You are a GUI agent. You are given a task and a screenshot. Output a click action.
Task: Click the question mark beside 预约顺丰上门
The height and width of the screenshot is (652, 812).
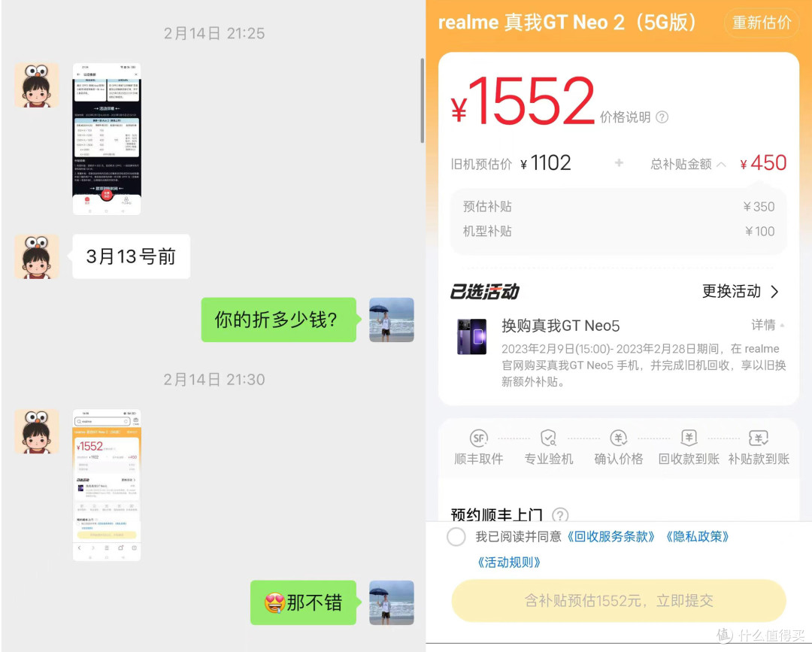(560, 515)
